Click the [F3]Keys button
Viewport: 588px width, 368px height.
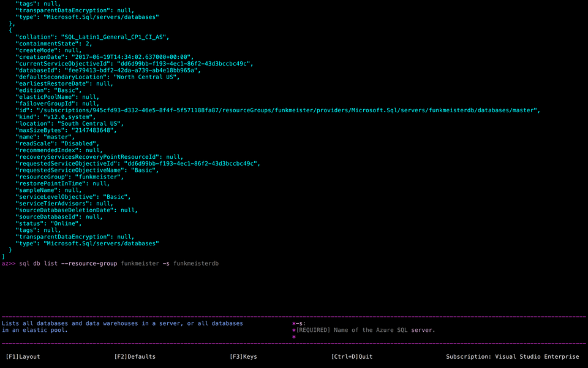tap(244, 356)
